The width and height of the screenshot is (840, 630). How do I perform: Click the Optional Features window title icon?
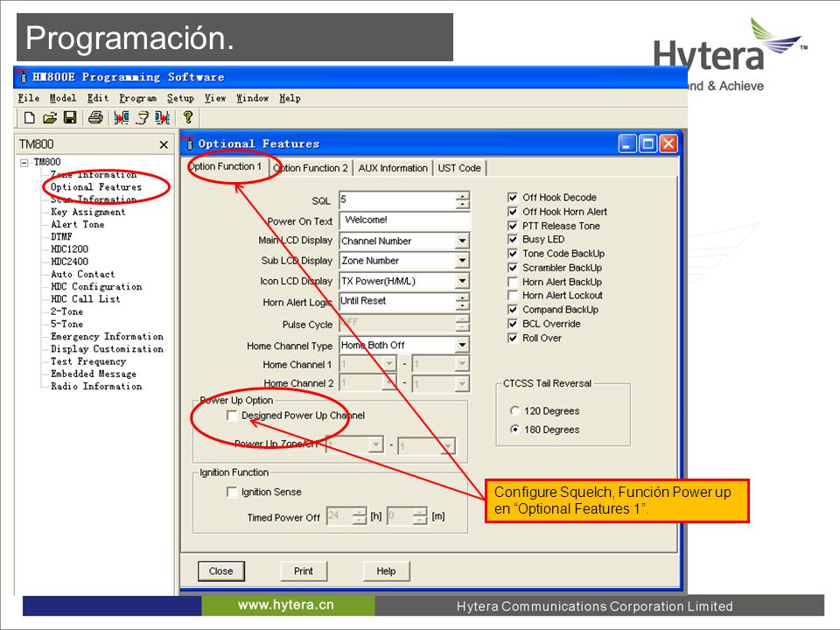click(x=188, y=143)
